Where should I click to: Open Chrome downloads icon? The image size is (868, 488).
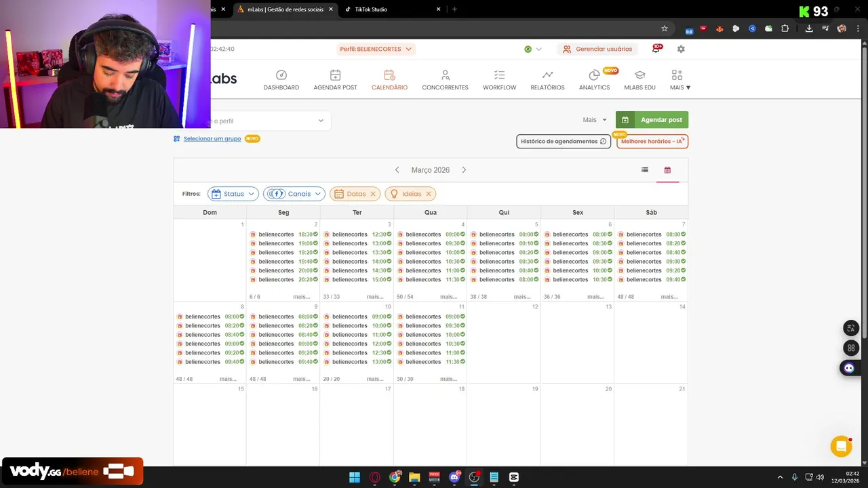click(x=809, y=28)
